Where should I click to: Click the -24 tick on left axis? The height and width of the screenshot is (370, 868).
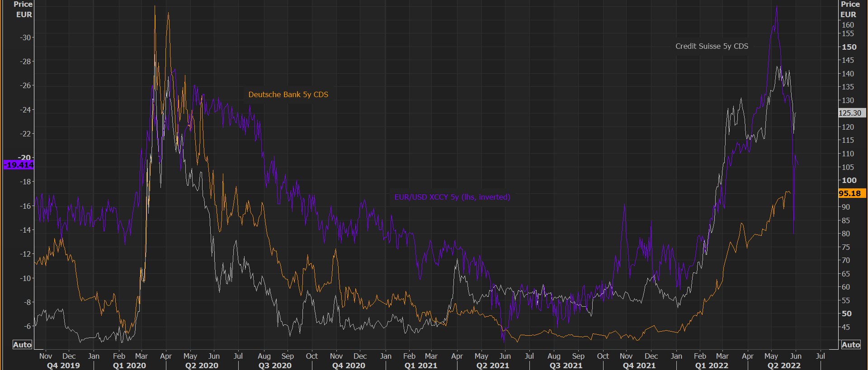(x=25, y=110)
